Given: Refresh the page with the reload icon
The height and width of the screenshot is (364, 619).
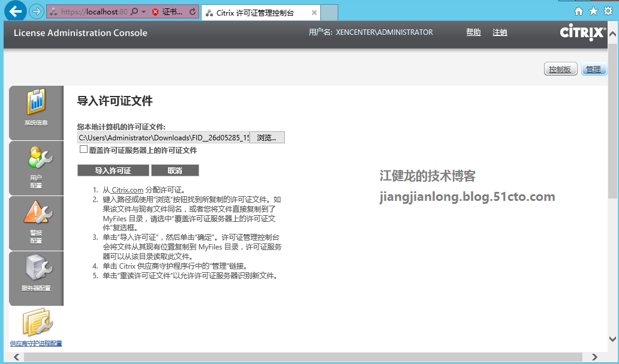Looking at the screenshot, I should (x=193, y=12).
